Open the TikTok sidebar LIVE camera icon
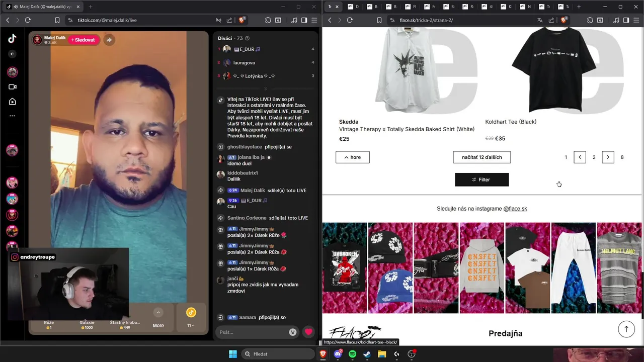 pos(12,87)
